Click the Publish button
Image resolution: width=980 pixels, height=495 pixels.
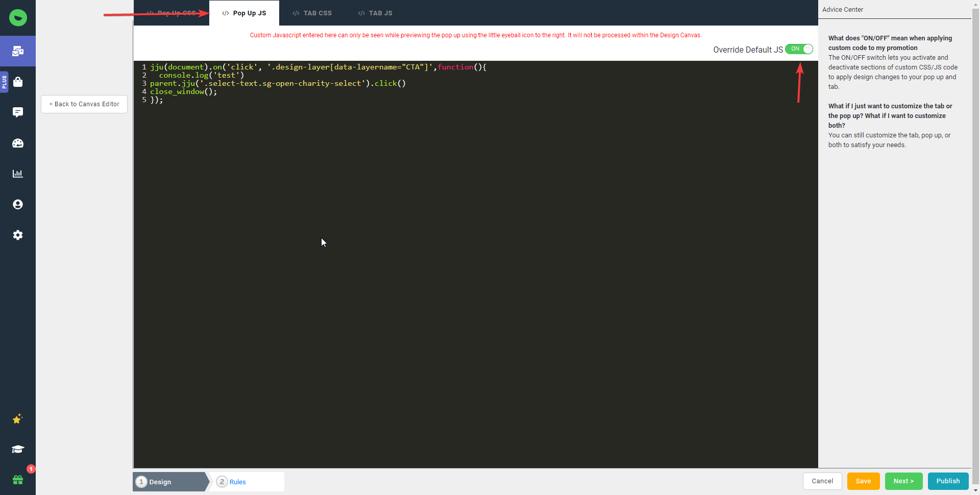point(948,481)
